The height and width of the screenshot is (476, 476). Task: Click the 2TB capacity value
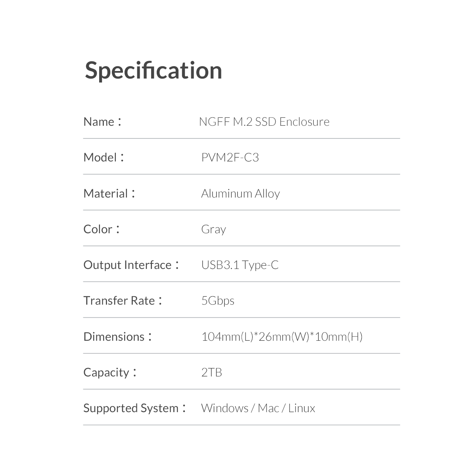coord(211,372)
